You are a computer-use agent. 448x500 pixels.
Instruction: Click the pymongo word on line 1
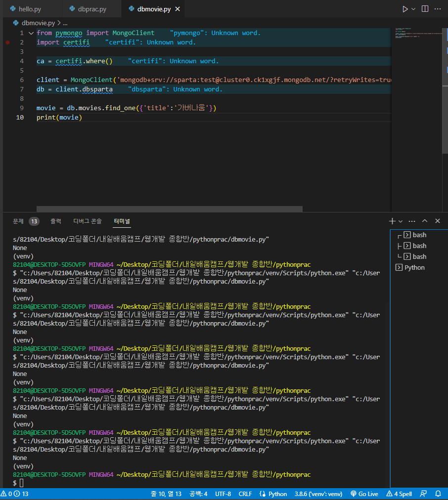69,33
